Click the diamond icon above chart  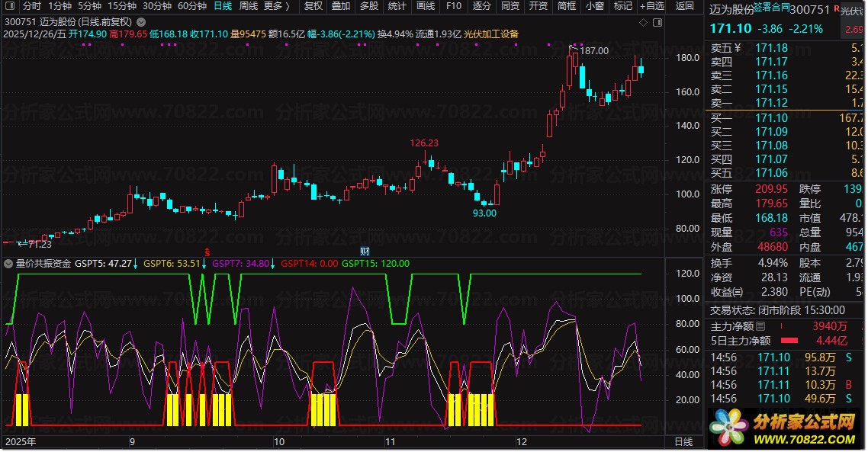pyautogui.click(x=643, y=23)
